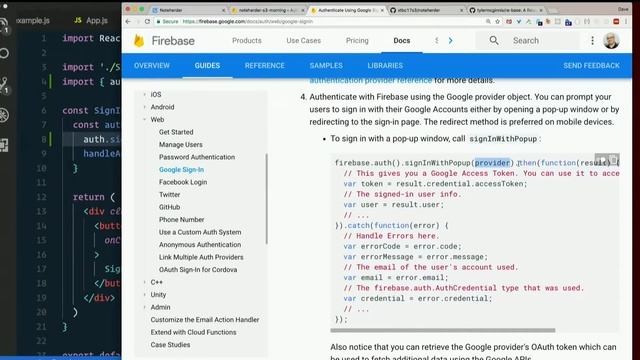Open the Explorer icon in VS Code sidebar
Screen dimensions: 640x360
pyautogui.click(x=3, y=25)
